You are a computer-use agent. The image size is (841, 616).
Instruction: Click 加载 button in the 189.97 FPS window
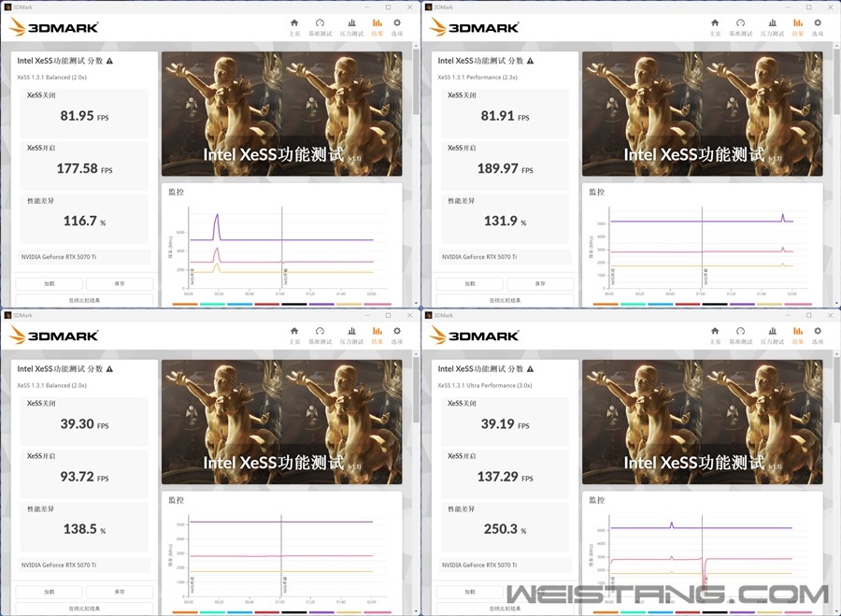pos(469,283)
